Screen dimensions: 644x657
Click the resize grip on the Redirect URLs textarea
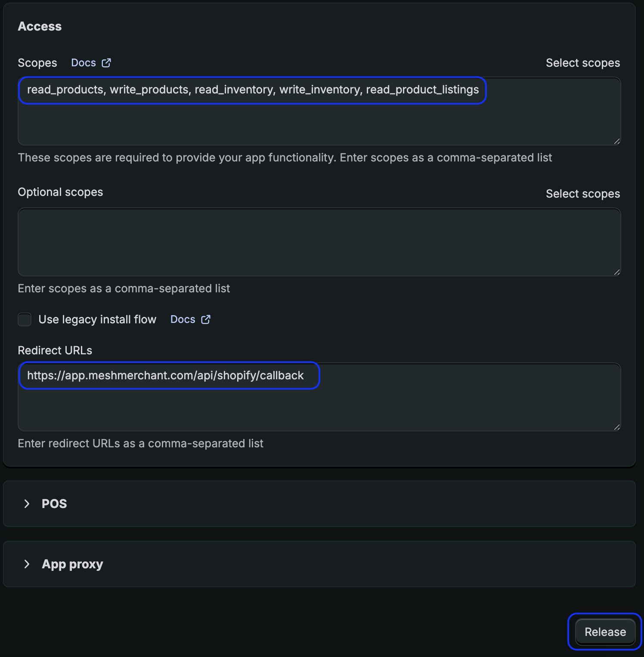[617, 427]
